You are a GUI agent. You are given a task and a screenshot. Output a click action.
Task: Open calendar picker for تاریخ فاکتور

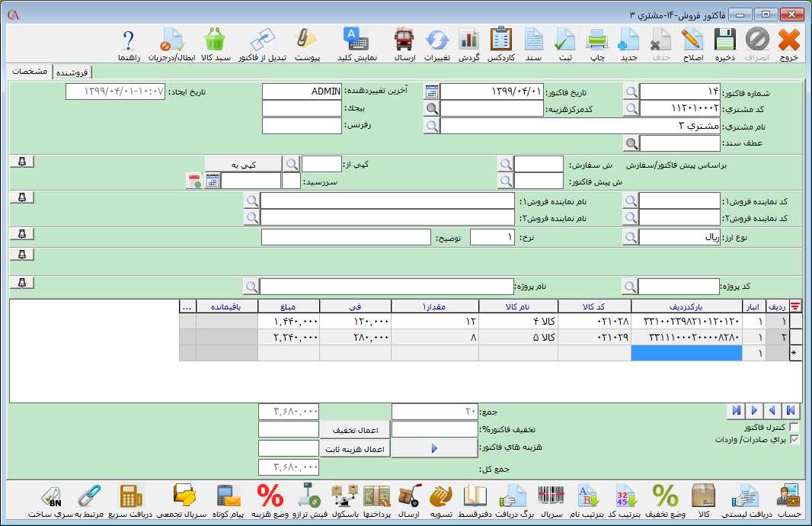(x=432, y=91)
